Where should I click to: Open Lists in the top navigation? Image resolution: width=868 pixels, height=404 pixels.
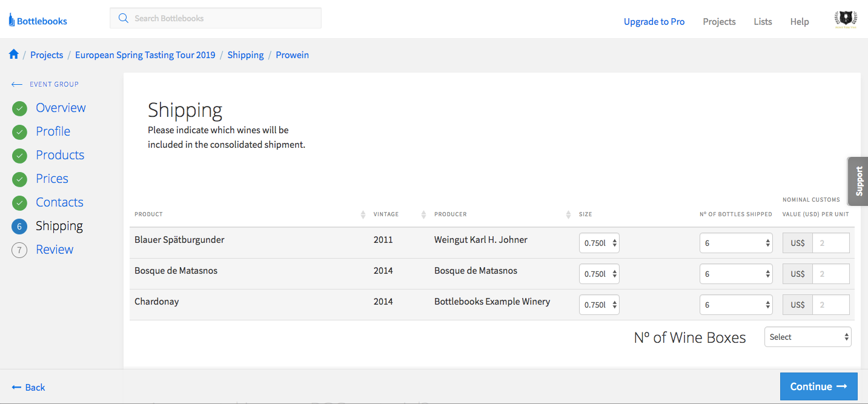click(763, 21)
